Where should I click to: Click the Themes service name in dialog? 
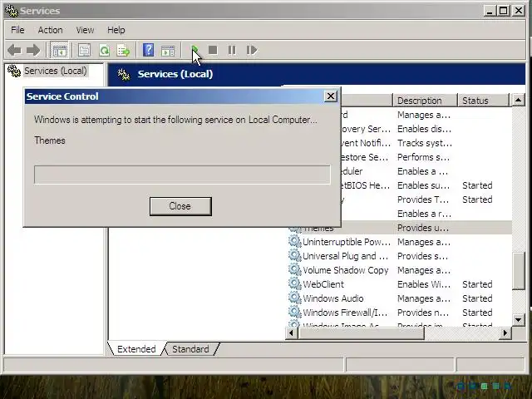coord(50,140)
